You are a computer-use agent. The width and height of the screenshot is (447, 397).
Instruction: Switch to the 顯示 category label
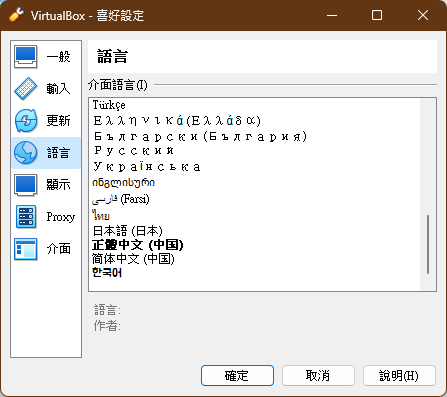tap(58, 185)
